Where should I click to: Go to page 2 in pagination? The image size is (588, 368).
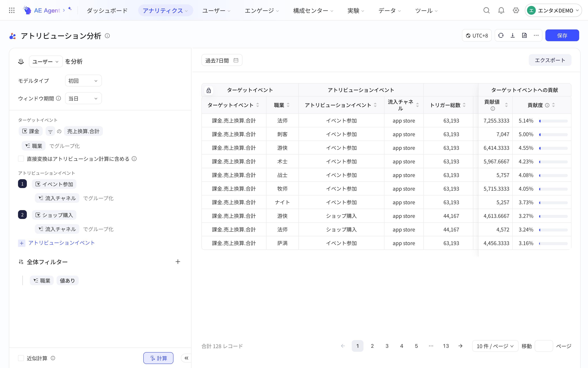click(372, 346)
